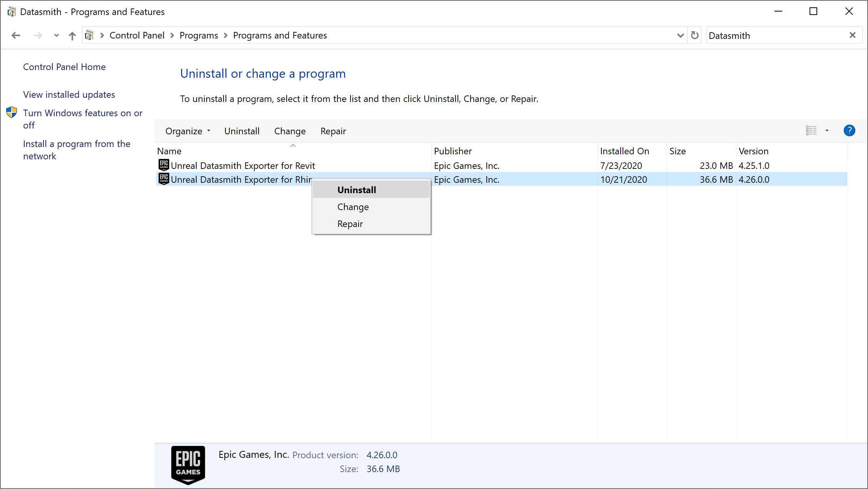Clear the Datasmith search with X icon
868x489 pixels.
[852, 35]
